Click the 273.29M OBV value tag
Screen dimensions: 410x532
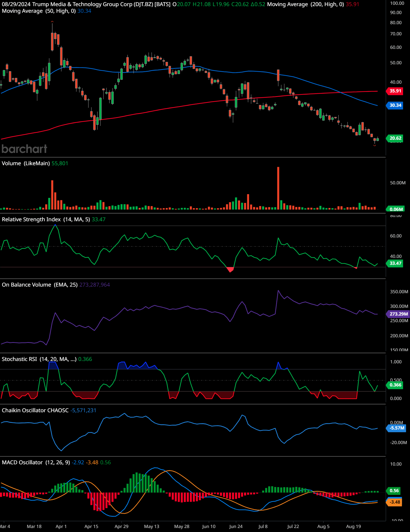coord(398,314)
